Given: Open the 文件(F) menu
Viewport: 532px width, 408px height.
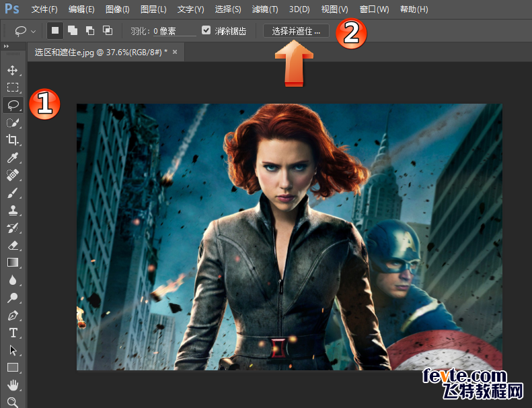Looking at the screenshot, I should 44,9.
